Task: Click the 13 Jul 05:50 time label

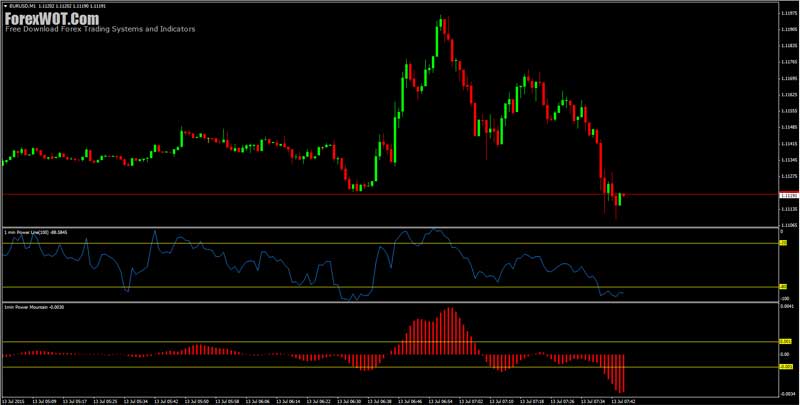Action: click(x=195, y=401)
